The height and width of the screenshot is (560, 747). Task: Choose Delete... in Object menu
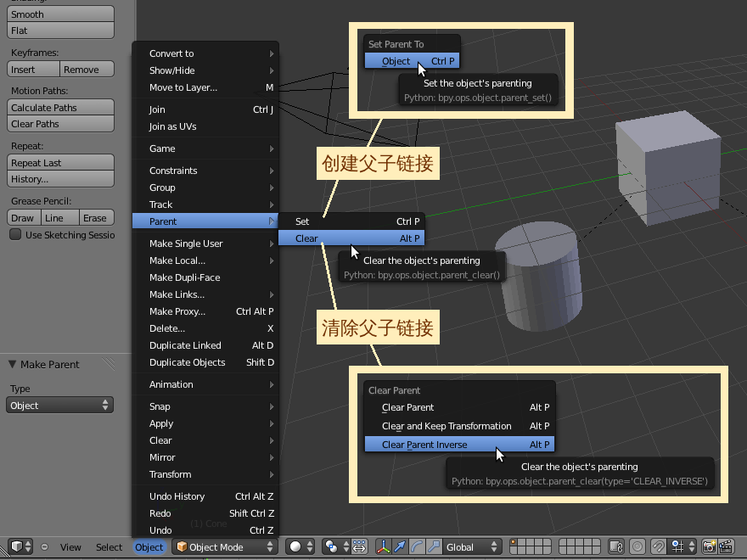click(205, 328)
